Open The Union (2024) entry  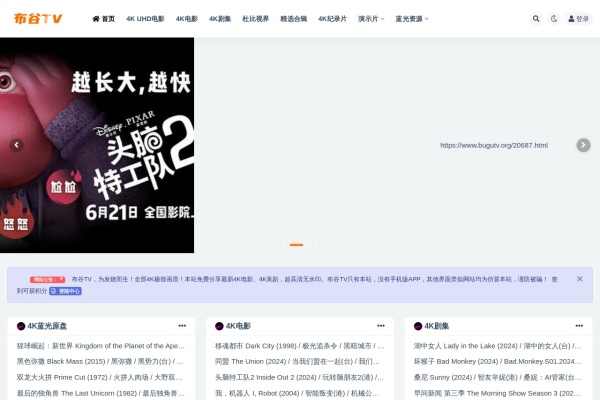[297, 361]
